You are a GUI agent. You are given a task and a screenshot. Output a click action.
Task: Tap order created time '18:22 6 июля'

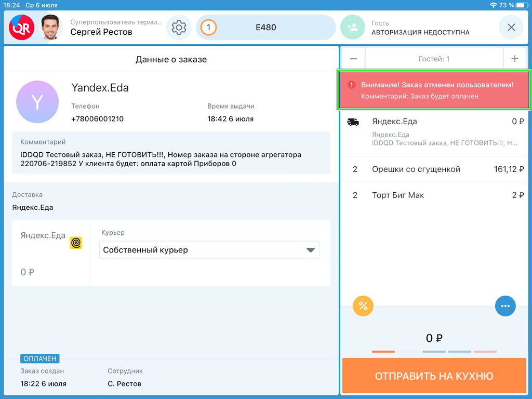44,384
